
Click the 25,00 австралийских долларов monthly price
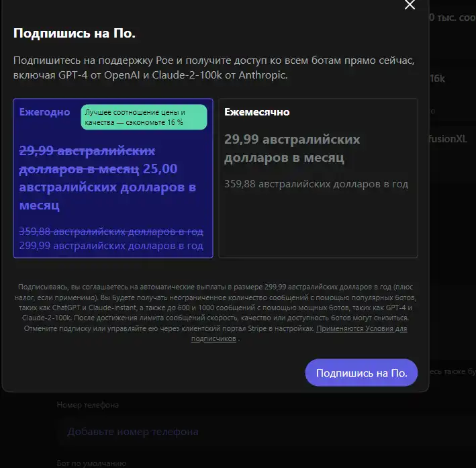pos(107,187)
